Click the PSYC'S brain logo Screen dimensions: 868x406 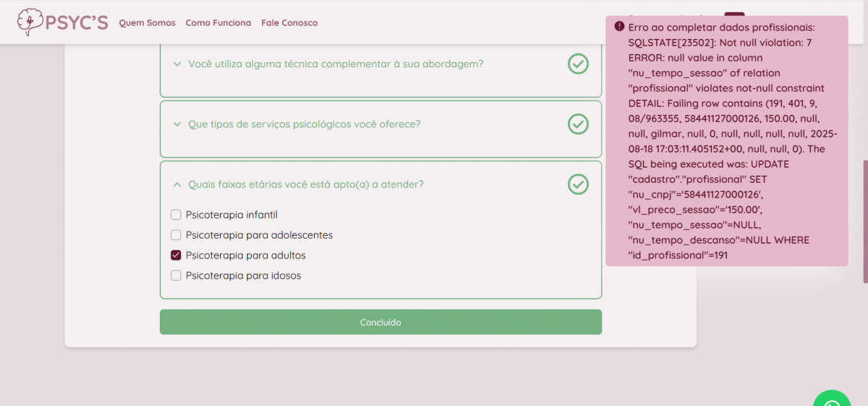(x=30, y=22)
